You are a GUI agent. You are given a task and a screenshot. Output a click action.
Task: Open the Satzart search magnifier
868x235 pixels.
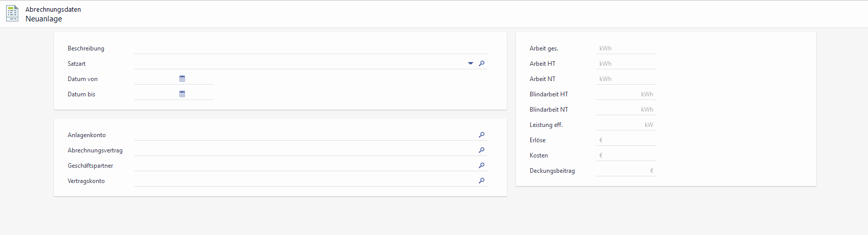pyautogui.click(x=481, y=64)
